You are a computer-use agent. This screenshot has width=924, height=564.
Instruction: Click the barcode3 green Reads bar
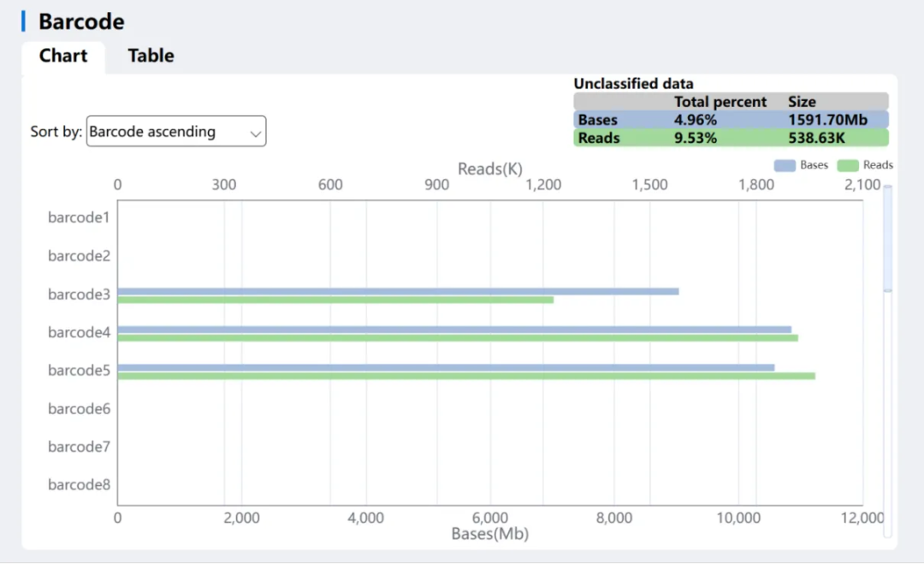pos(336,300)
